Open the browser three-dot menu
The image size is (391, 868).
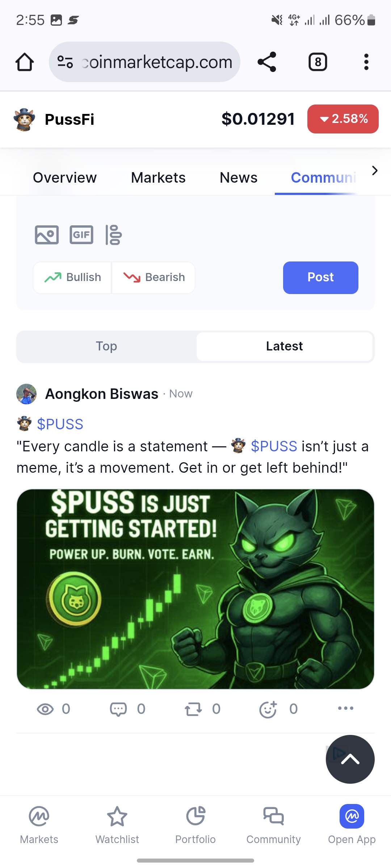tap(366, 62)
